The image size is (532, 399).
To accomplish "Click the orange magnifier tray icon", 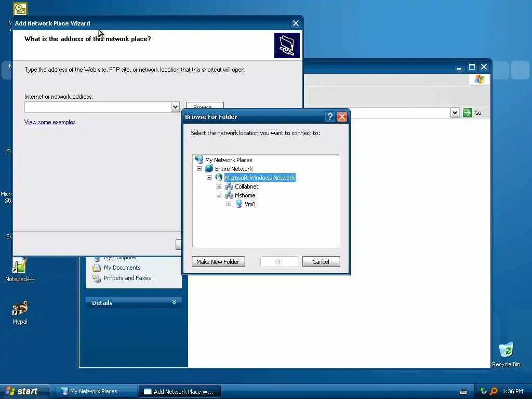I will pos(494,391).
